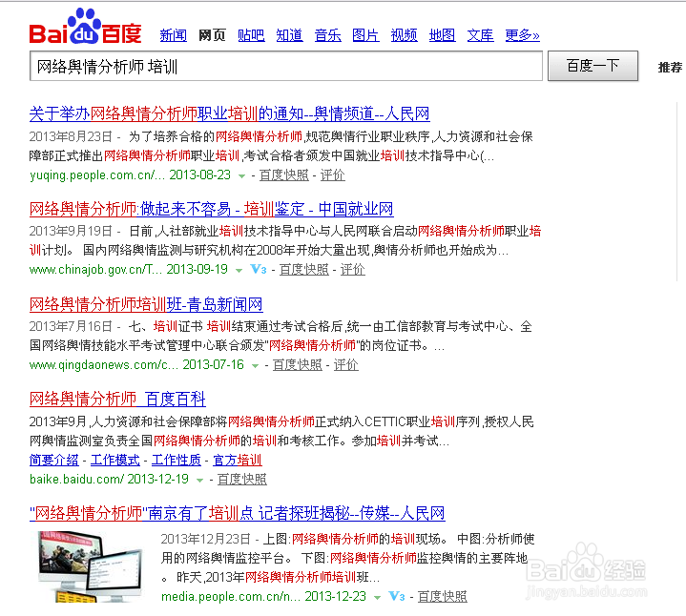
Task: Open the 工作模式 sublink
Action: click(115, 460)
